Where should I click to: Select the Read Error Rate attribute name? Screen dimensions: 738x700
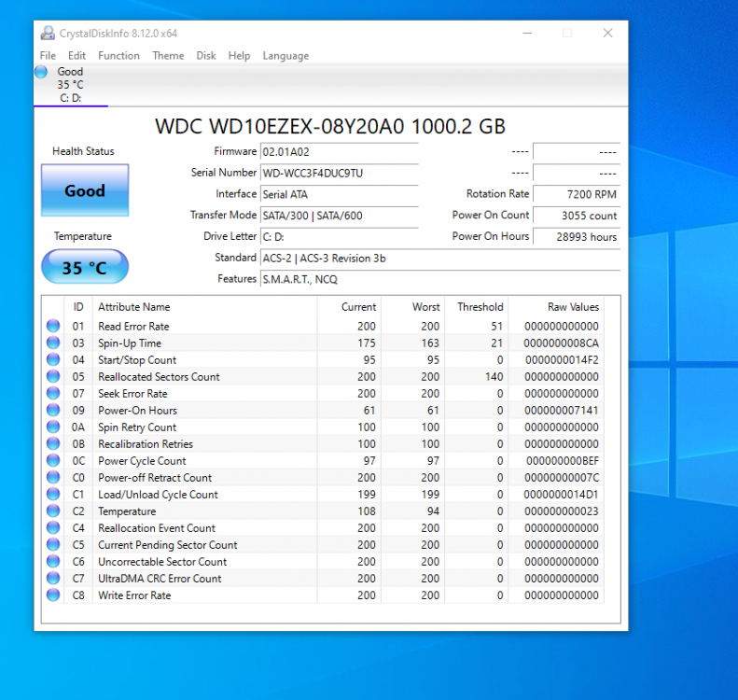(x=133, y=327)
